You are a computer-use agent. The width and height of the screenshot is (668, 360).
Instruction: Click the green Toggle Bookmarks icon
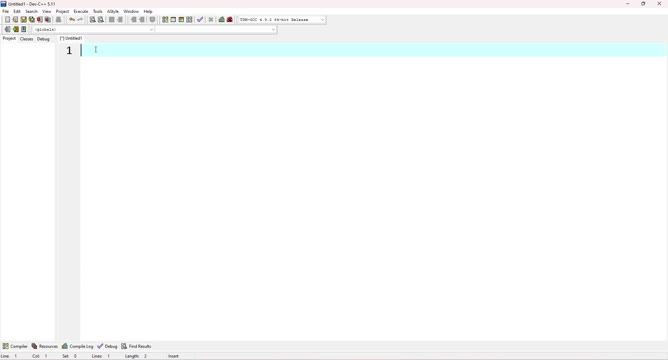pos(16,29)
